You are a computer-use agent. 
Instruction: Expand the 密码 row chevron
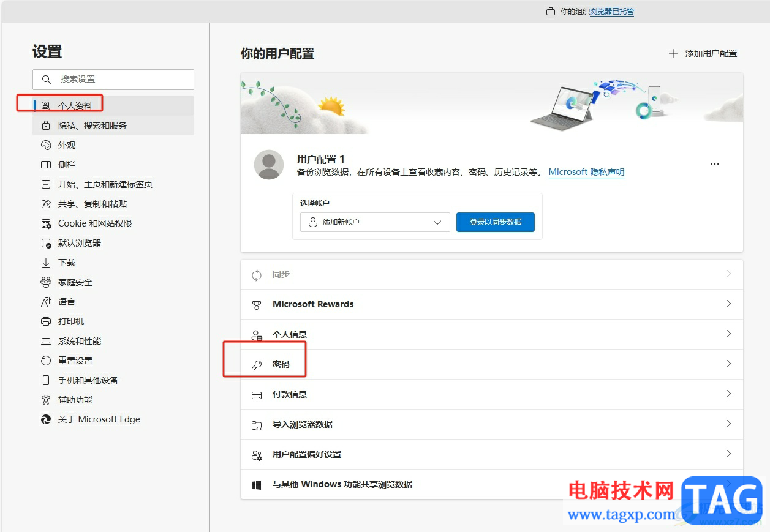point(728,364)
